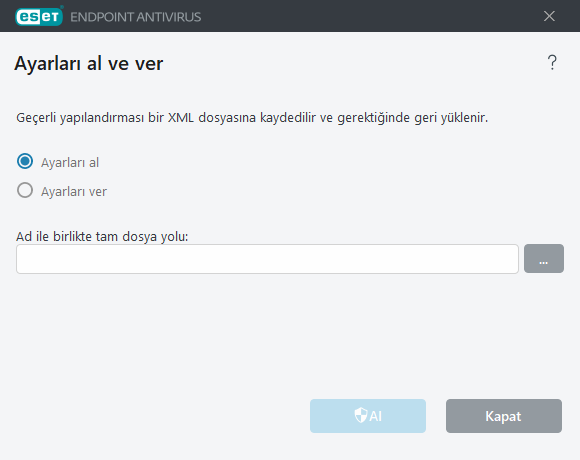This screenshot has width=580, height=460.
Task: Click the "Al" import button
Action: [x=368, y=416]
